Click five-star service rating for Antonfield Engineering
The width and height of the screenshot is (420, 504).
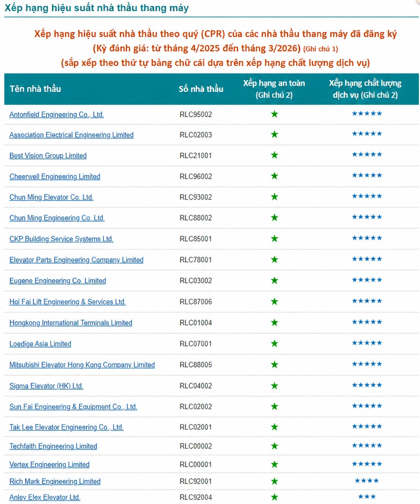pyautogui.click(x=367, y=113)
